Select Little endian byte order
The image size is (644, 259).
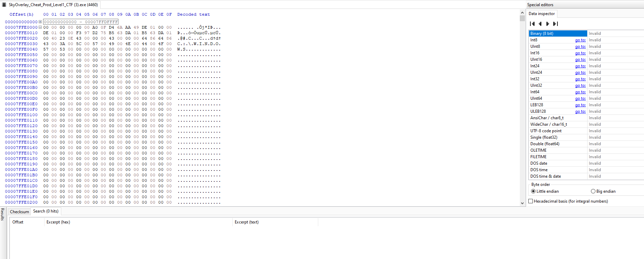click(x=533, y=191)
